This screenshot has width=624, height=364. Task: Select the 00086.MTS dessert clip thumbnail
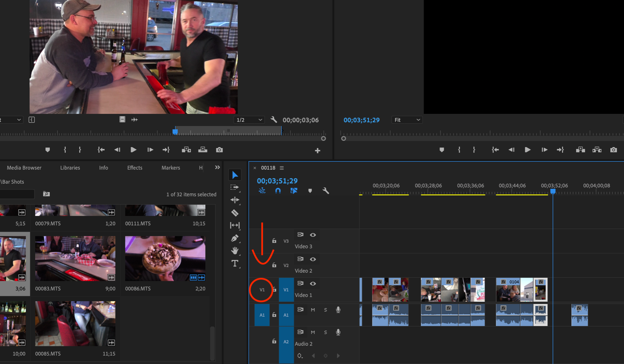165,259
